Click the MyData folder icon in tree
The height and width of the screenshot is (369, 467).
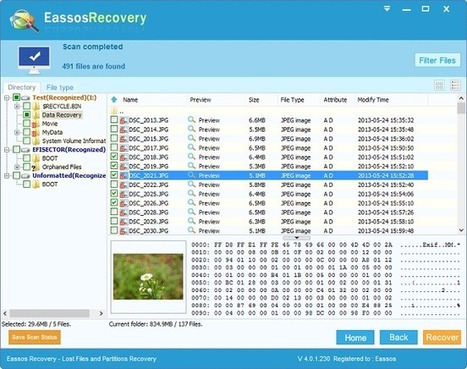point(36,132)
